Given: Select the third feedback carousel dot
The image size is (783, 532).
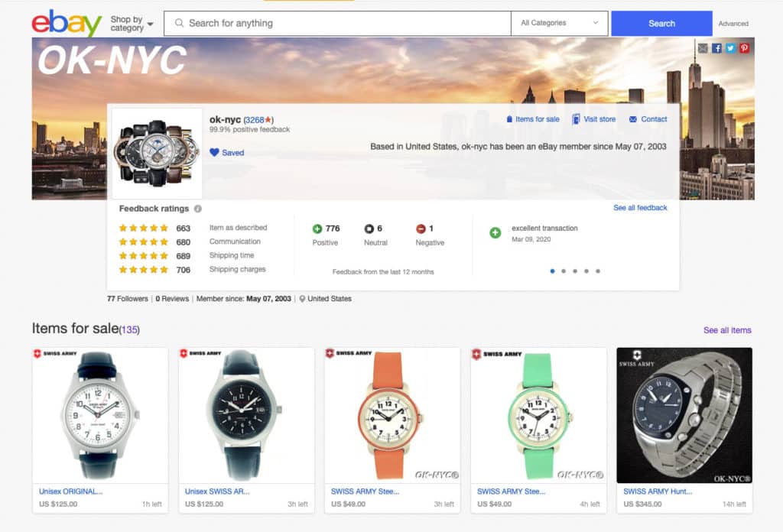Looking at the screenshot, I should (575, 271).
